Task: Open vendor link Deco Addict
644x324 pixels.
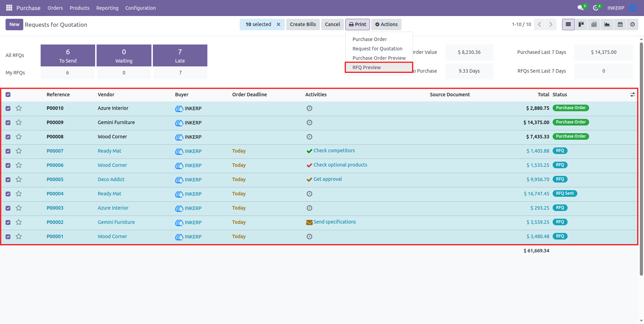Action: click(x=111, y=179)
